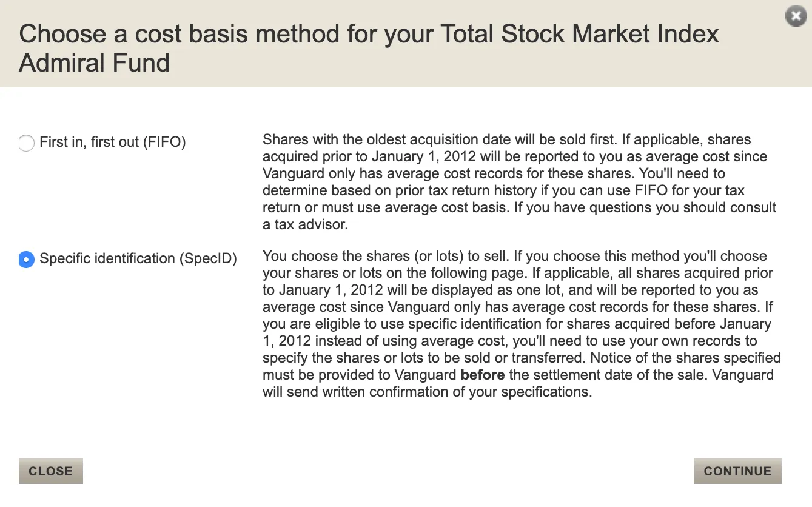Exit the cost basis chooser via CLOSE

[50, 471]
